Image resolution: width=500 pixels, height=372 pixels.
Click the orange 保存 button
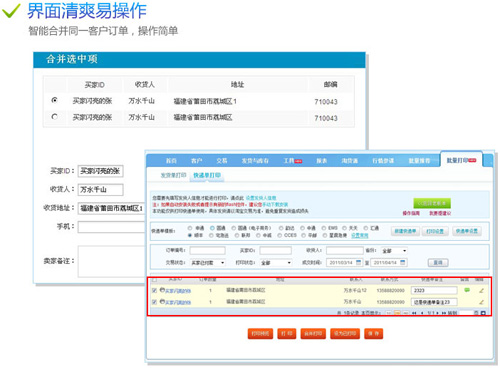(x=374, y=333)
